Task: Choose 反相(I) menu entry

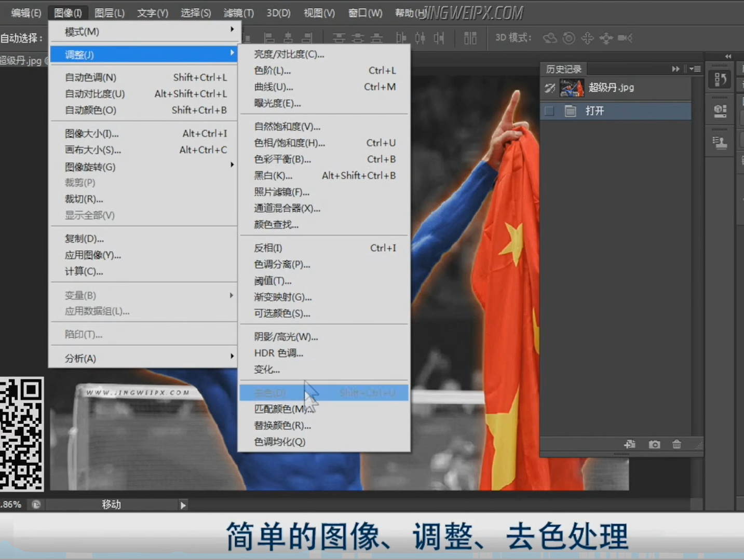Action: pyautogui.click(x=324, y=248)
